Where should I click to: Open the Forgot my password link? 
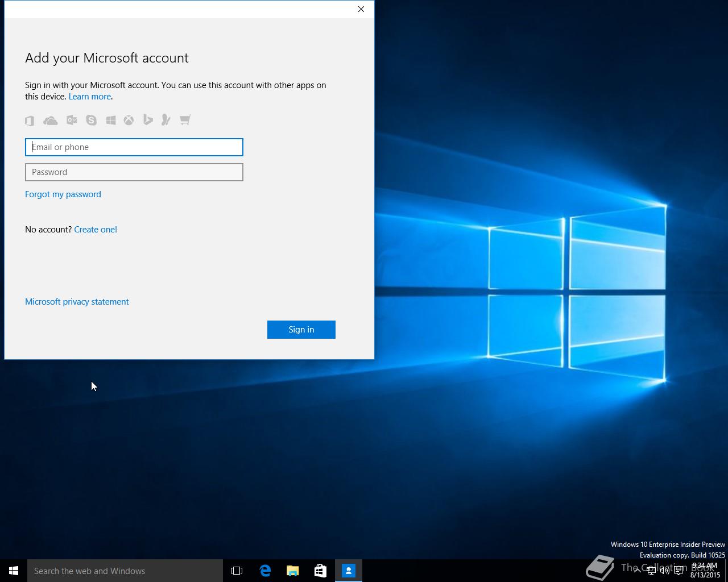tap(63, 194)
